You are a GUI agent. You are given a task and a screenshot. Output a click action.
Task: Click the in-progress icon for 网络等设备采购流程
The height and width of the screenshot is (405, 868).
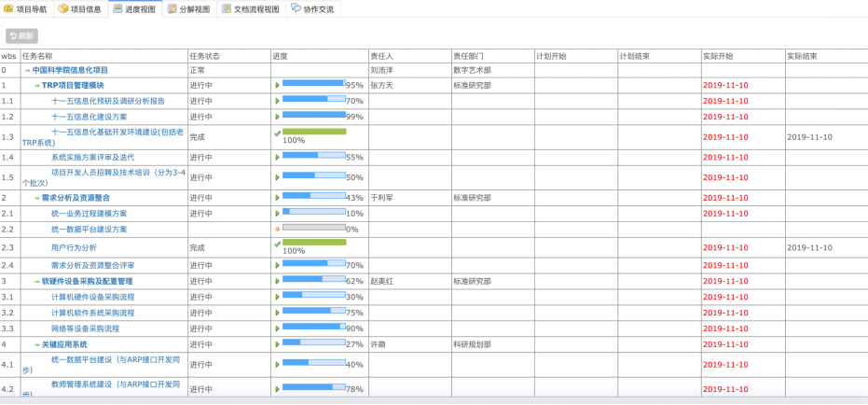[x=278, y=328]
